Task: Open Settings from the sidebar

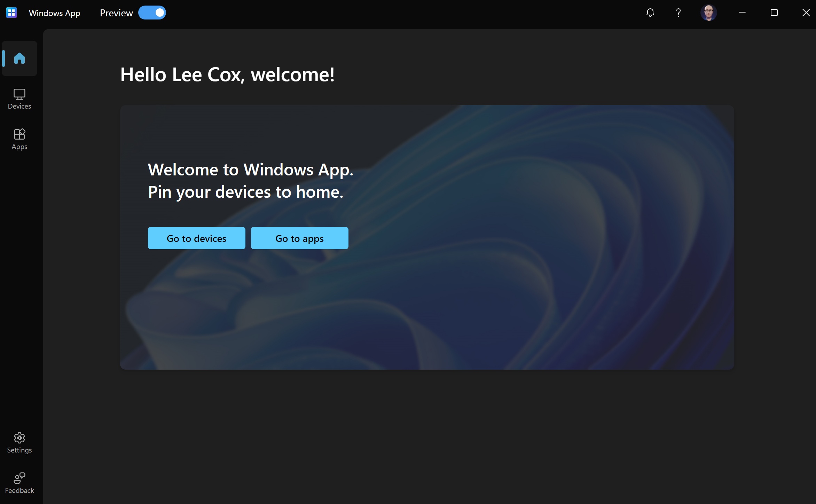Action: click(x=19, y=443)
